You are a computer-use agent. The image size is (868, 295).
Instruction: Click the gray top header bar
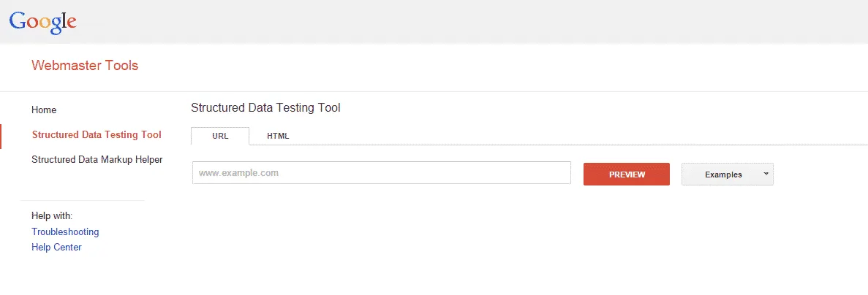pyautogui.click(x=439, y=21)
